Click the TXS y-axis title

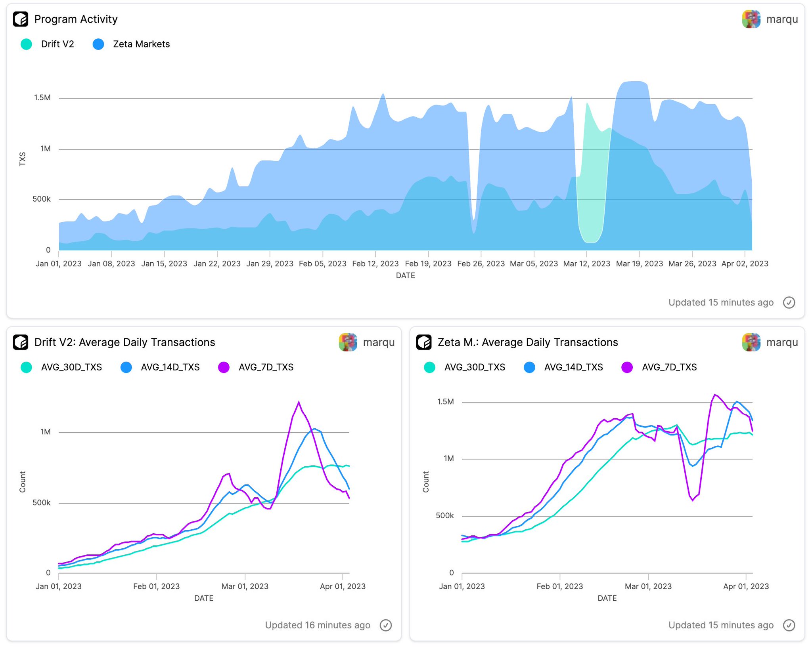(x=23, y=159)
